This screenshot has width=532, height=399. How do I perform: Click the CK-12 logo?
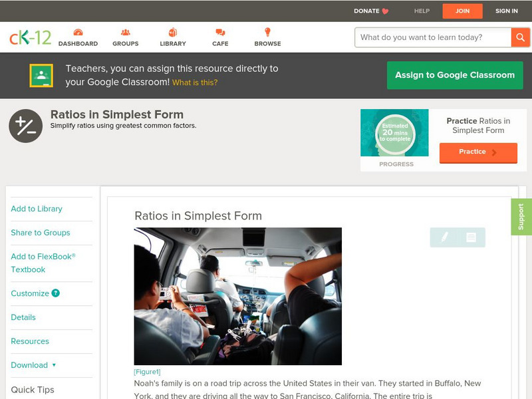30,38
